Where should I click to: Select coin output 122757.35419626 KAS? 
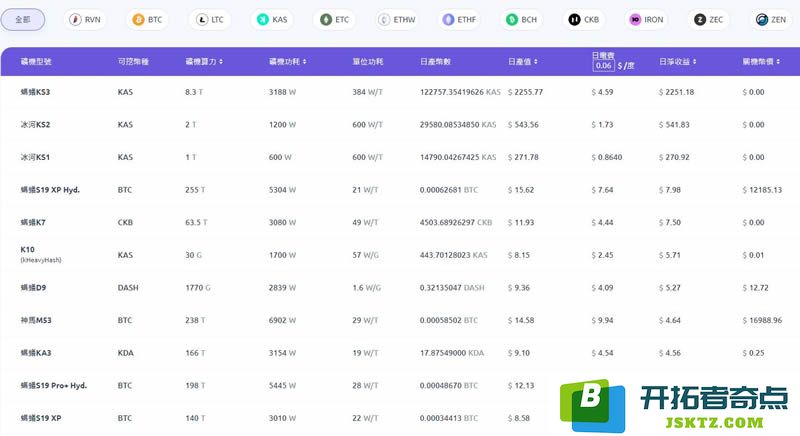460,92
